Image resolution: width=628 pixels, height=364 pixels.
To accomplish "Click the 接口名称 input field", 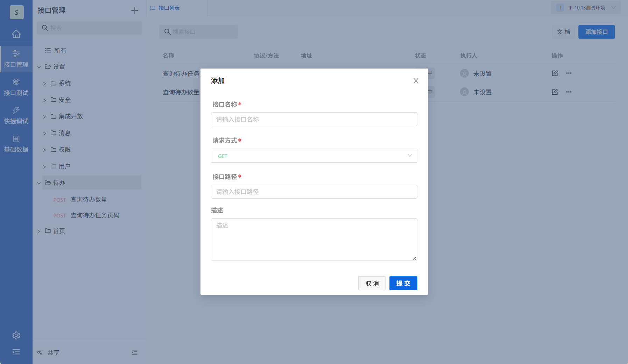I will click(314, 119).
